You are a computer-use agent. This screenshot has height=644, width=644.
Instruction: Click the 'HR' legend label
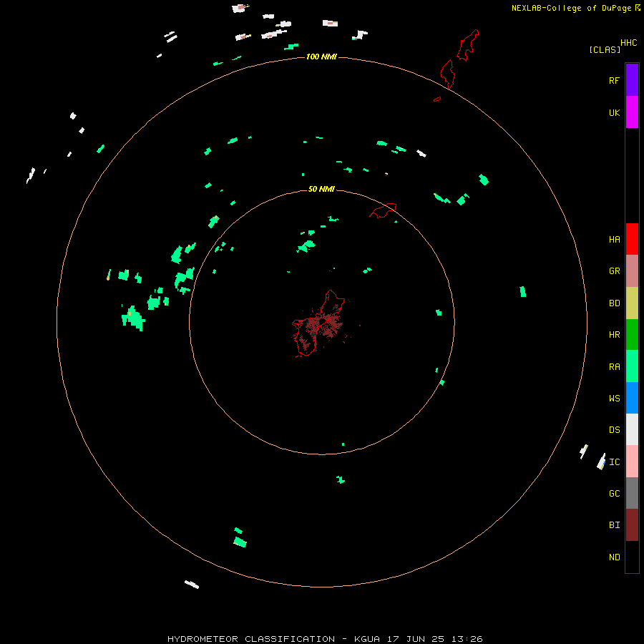(x=614, y=335)
